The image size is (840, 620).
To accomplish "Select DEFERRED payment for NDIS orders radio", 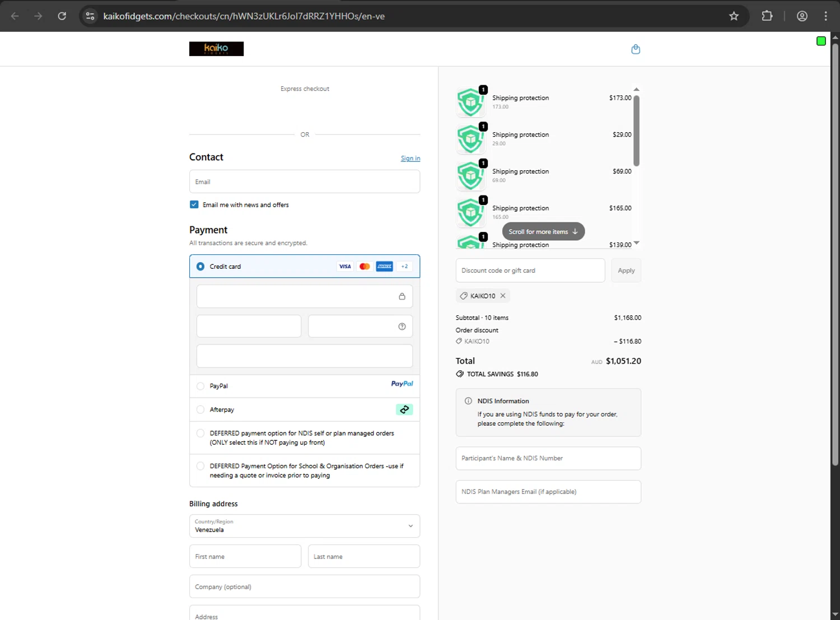I will [200, 433].
